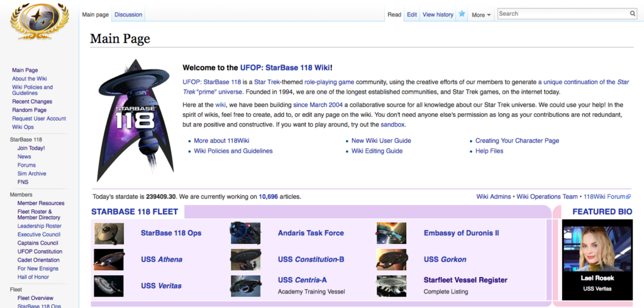This screenshot has width=644, height=308.
Task: Open StarBase 118 Ops fleet link
Action: (x=171, y=233)
